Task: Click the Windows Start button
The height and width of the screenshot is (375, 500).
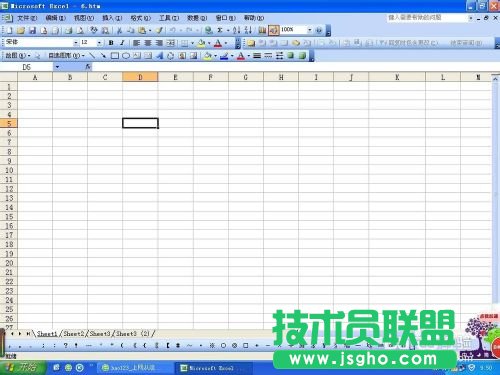Action: [x=22, y=368]
